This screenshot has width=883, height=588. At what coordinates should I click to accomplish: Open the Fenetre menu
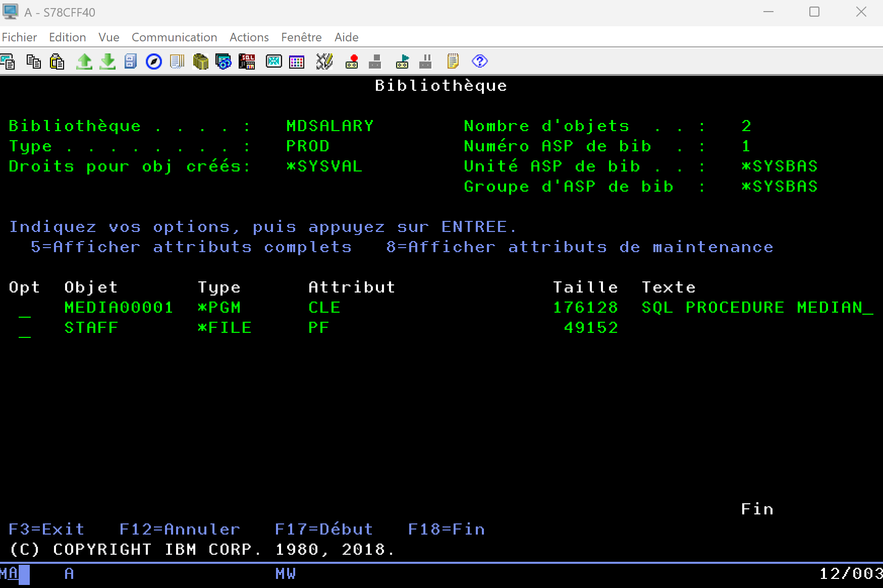301,37
